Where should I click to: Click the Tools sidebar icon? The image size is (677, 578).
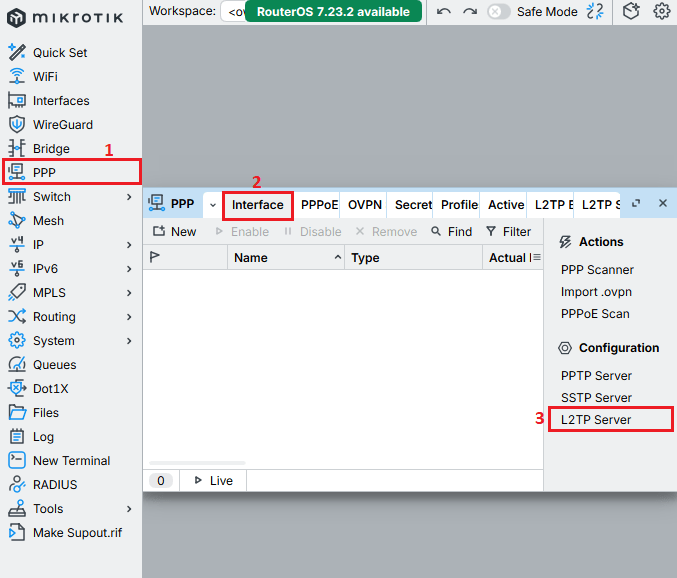point(17,509)
